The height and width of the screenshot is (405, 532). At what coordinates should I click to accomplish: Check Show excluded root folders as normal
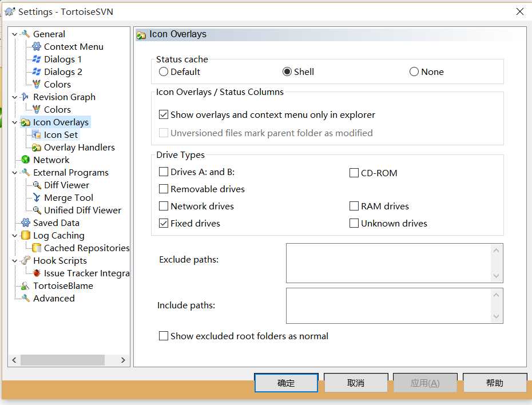click(164, 336)
